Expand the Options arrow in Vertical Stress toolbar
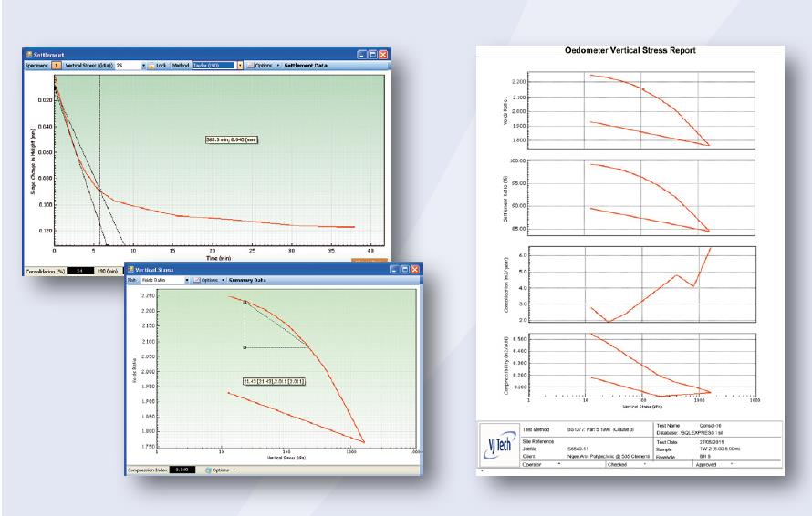Image resolution: width=812 pixels, height=516 pixels. point(224,280)
